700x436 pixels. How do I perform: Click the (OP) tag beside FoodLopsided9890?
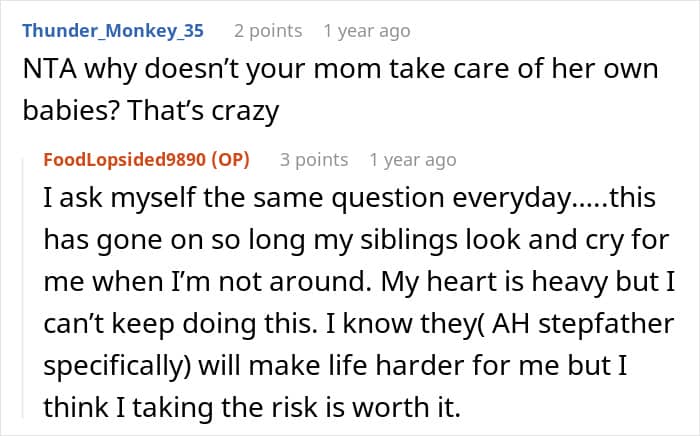click(x=230, y=160)
